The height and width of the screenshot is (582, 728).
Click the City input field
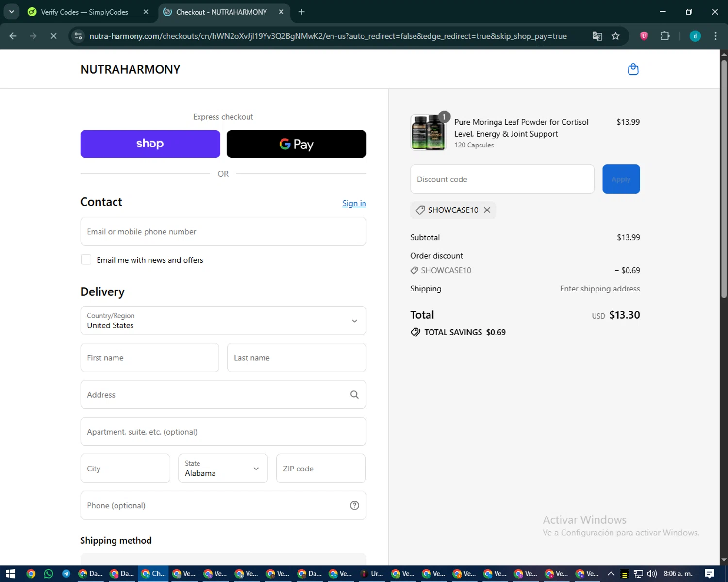pyautogui.click(x=125, y=469)
